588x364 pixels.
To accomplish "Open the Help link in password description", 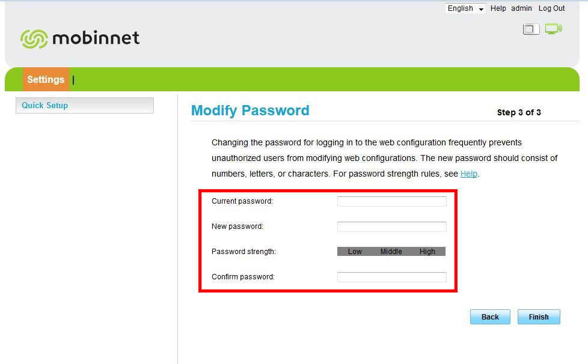I will tap(468, 174).
